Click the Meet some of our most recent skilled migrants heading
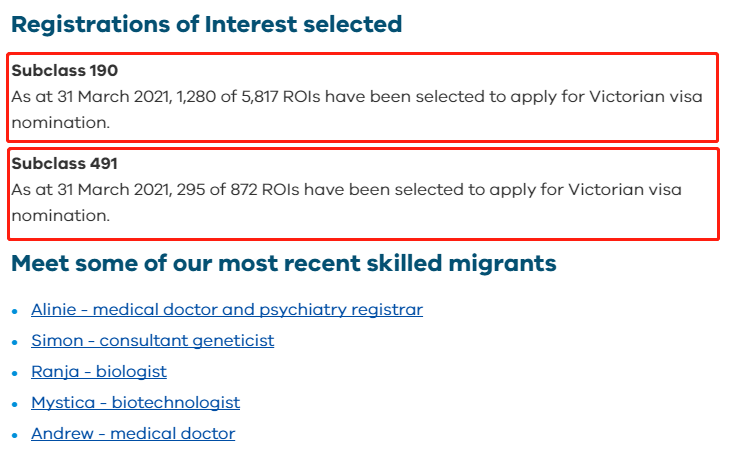 tap(284, 263)
